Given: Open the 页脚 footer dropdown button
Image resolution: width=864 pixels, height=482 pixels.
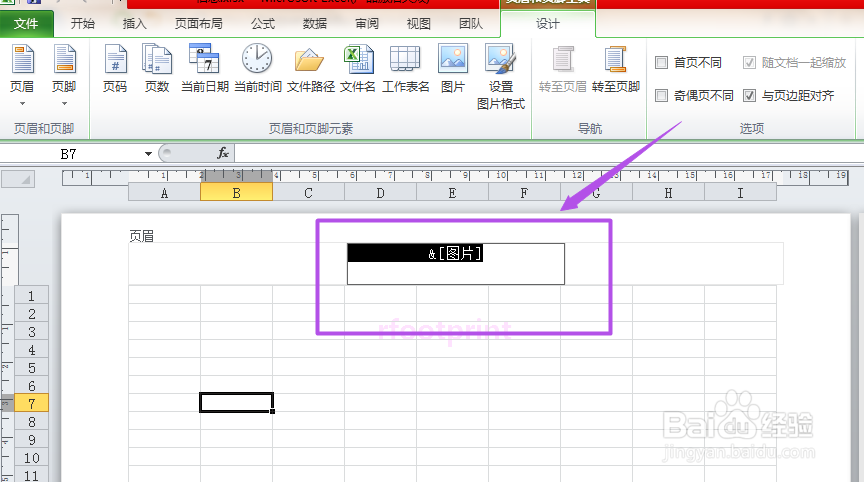Looking at the screenshot, I should (x=64, y=75).
